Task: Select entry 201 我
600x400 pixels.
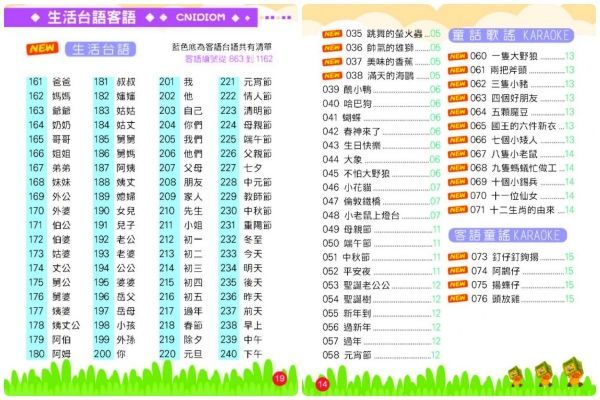Action: click(x=176, y=82)
